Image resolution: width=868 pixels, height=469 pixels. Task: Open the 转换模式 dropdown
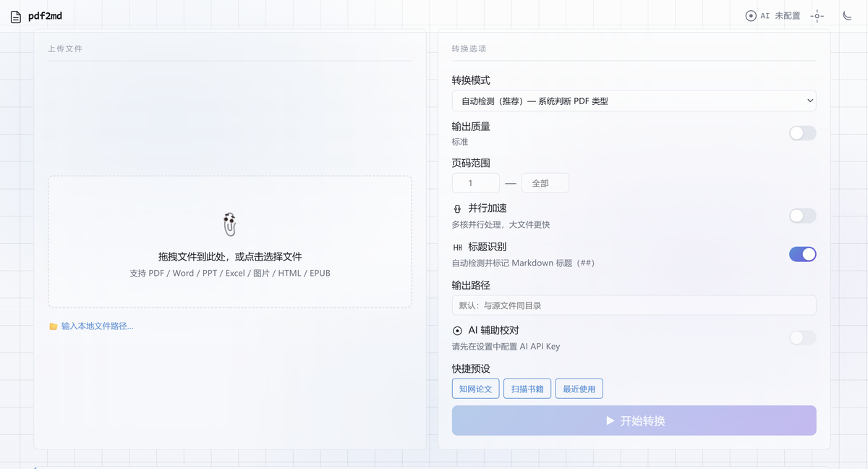pos(634,101)
